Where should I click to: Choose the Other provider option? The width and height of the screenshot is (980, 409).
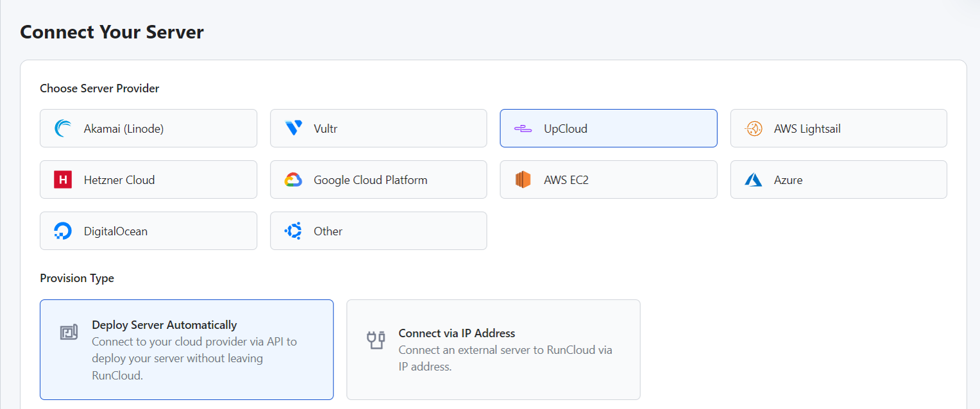point(378,231)
